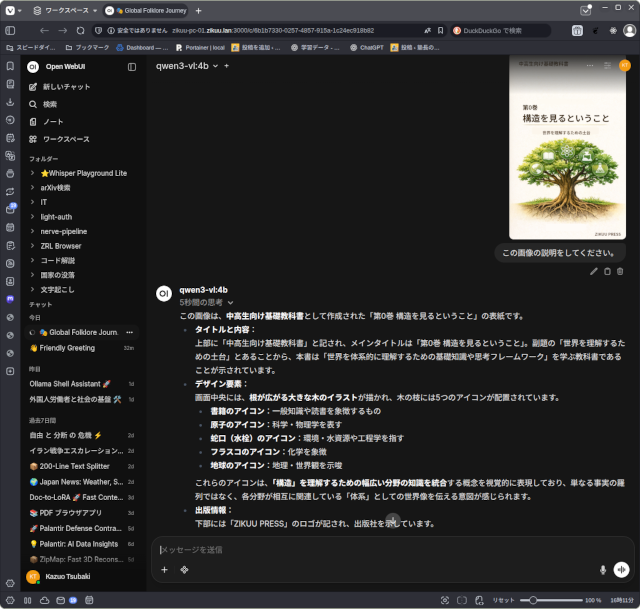Select 新しいチャット in the sidebar
This screenshot has height=609, width=640.
pos(67,87)
